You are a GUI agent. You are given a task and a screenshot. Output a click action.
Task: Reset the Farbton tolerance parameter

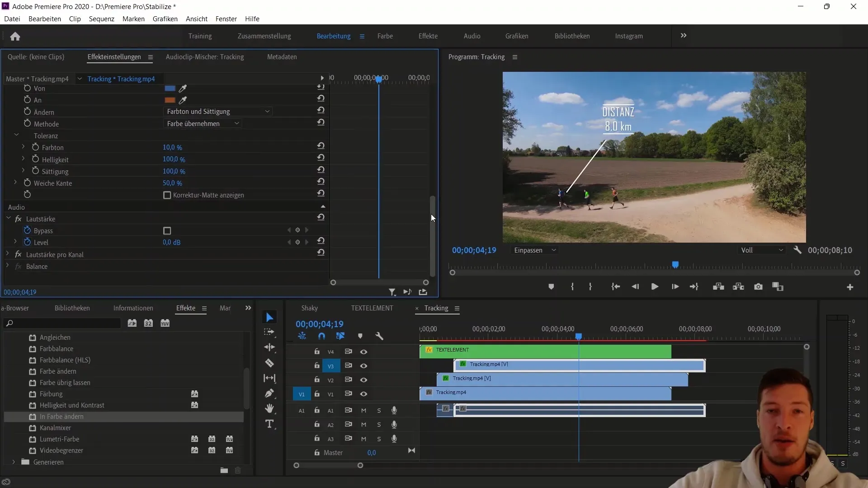click(x=321, y=146)
